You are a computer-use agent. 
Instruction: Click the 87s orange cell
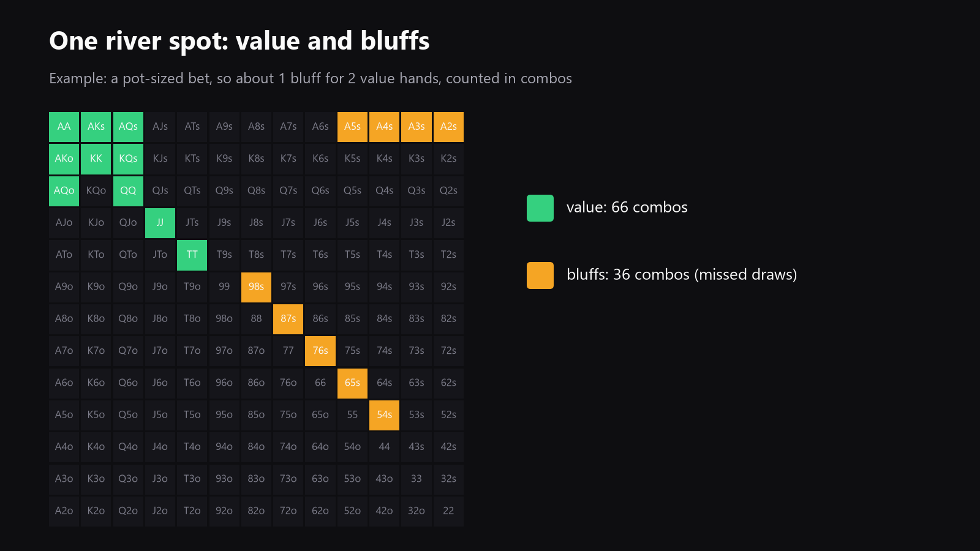click(288, 319)
